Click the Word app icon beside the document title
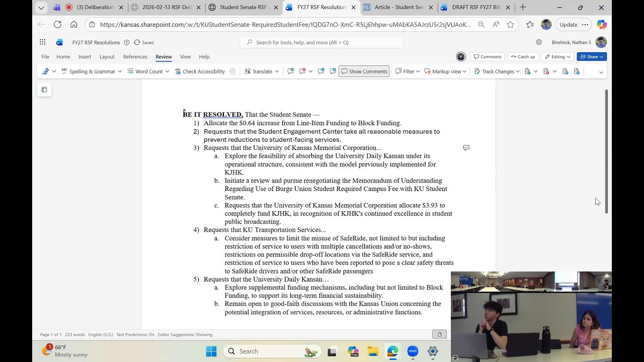644x362 pixels. 59,42
